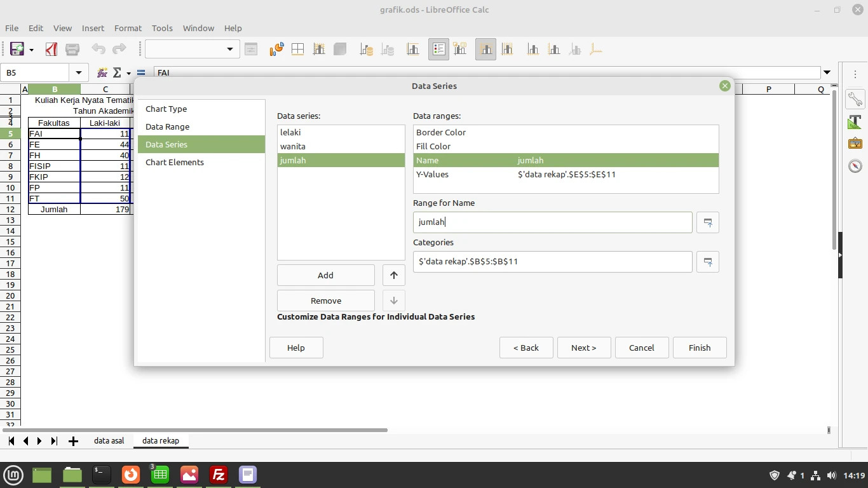Select the Border Color data range row
This screenshot has width=868, height=488.
pyautogui.click(x=566, y=132)
